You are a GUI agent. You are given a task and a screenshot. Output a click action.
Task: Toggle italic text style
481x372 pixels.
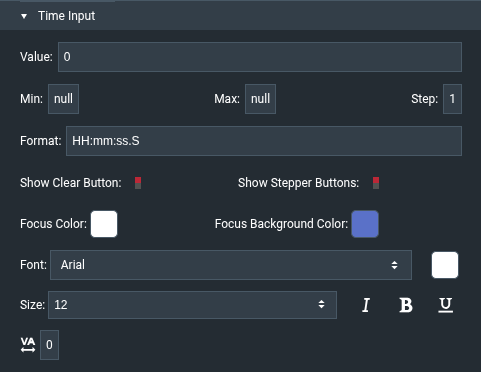(x=366, y=305)
